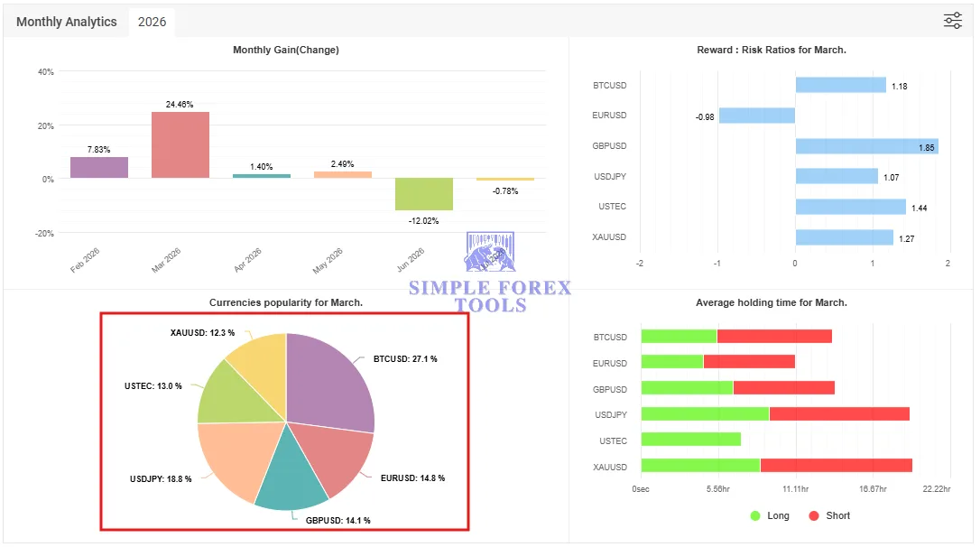Click USTEC long holding time bar
980x547 pixels.
690,440
